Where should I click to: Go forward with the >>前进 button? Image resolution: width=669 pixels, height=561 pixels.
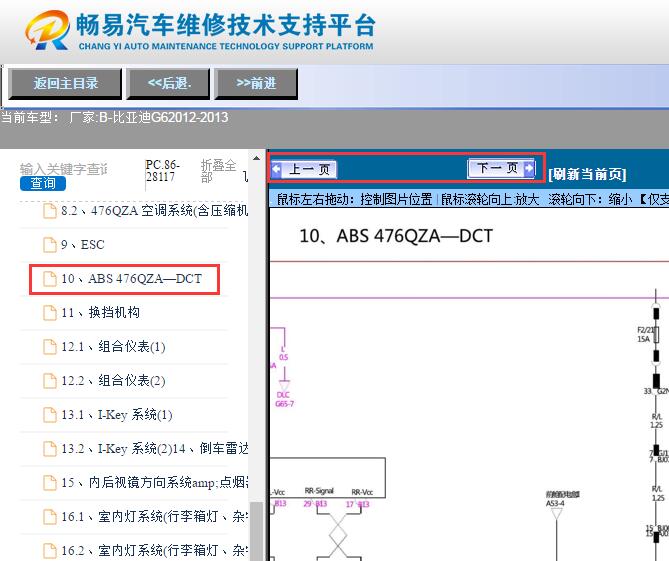click(256, 84)
